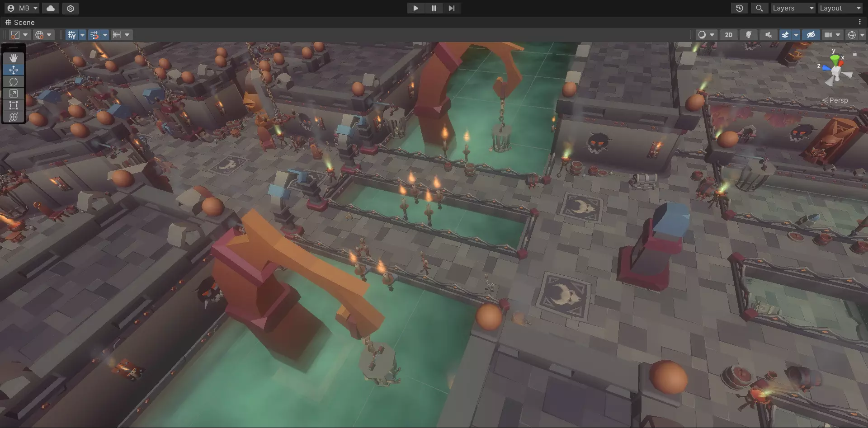Open the cloud services panel
The image size is (868, 428).
click(x=51, y=8)
